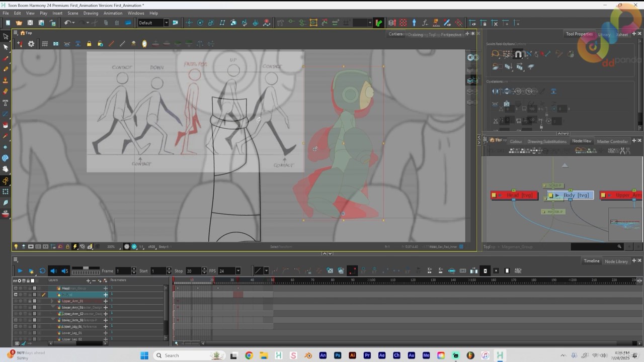Viewport: 644px width, 362px height.
Task: Collapse the Lower_Arm_02 layer triangle
Action: pos(52,320)
